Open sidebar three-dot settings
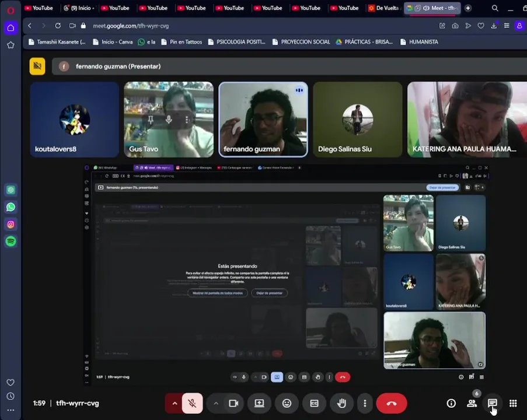Image resolution: width=527 pixels, height=420 pixels. [11, 410]
